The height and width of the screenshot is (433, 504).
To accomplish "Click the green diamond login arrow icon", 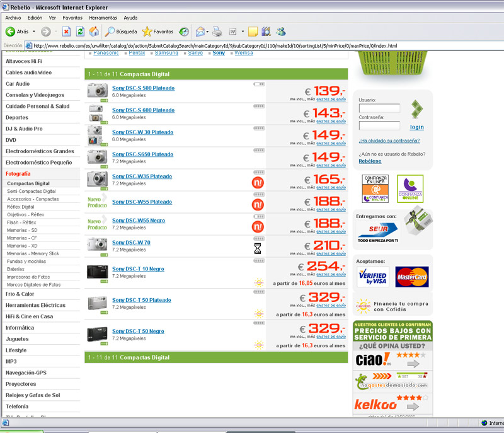I will 417,109.
